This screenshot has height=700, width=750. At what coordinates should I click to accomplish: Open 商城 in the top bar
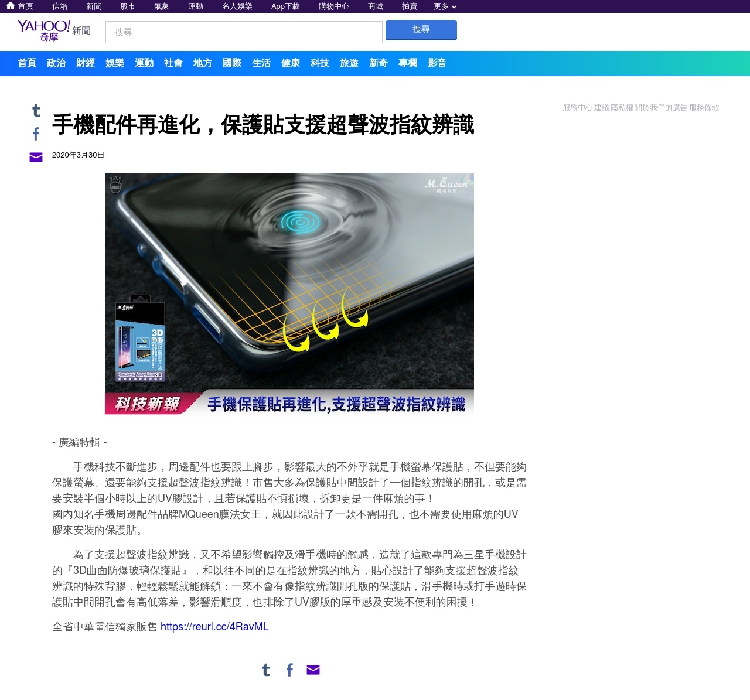pos(376,6)
